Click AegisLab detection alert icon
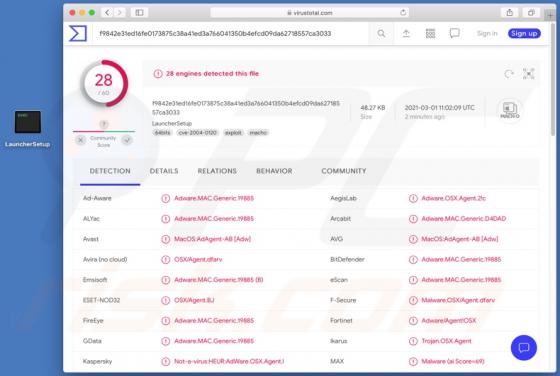 (413, 198)
